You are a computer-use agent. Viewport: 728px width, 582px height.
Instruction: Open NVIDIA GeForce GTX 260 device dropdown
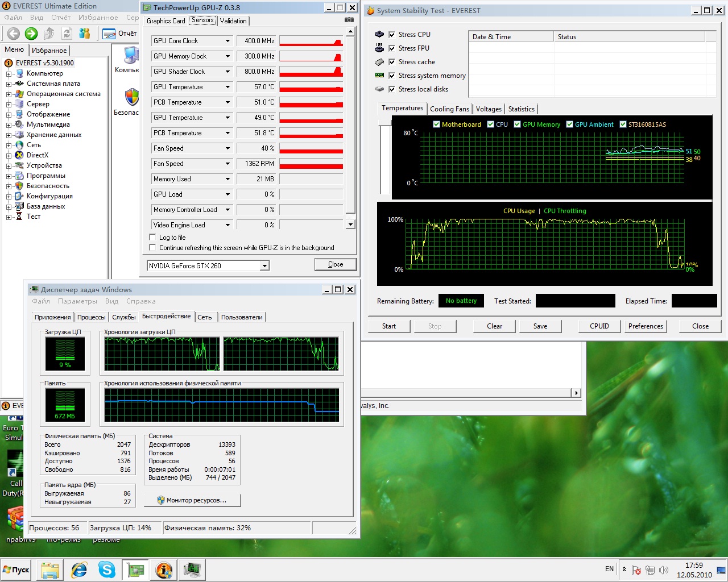click(x=264, y=265)
